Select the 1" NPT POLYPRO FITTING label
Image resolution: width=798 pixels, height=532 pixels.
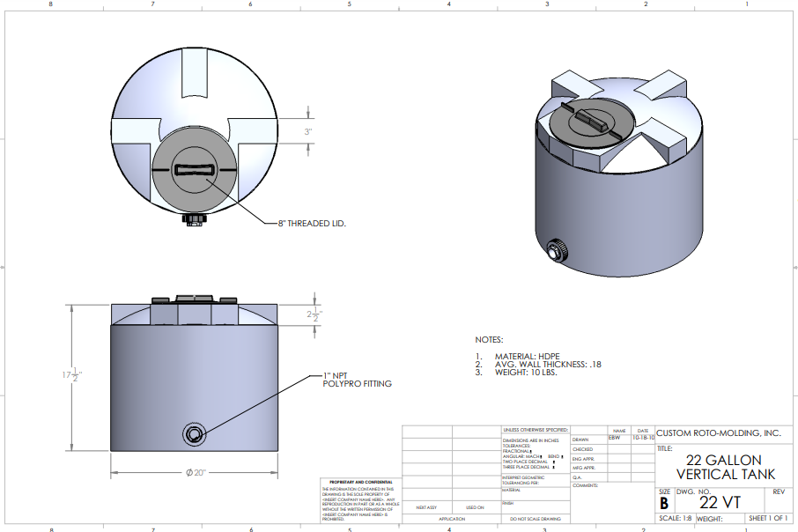357,380
